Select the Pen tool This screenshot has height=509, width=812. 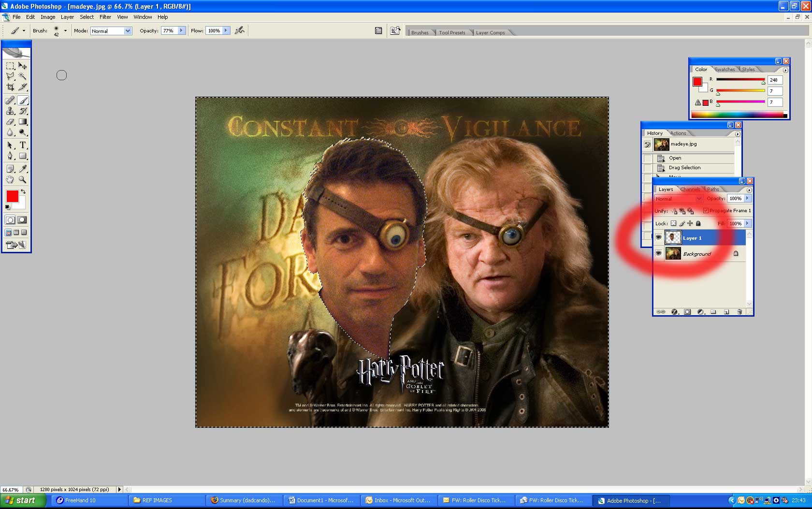pos(10,156)
